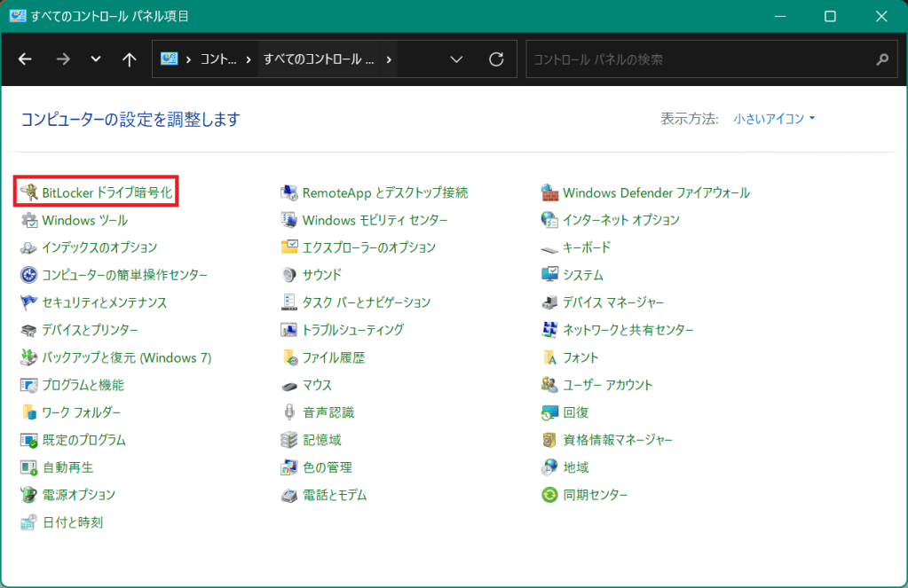
Task: Click the 同期センター green sync icon
Action: coord(549,495)
